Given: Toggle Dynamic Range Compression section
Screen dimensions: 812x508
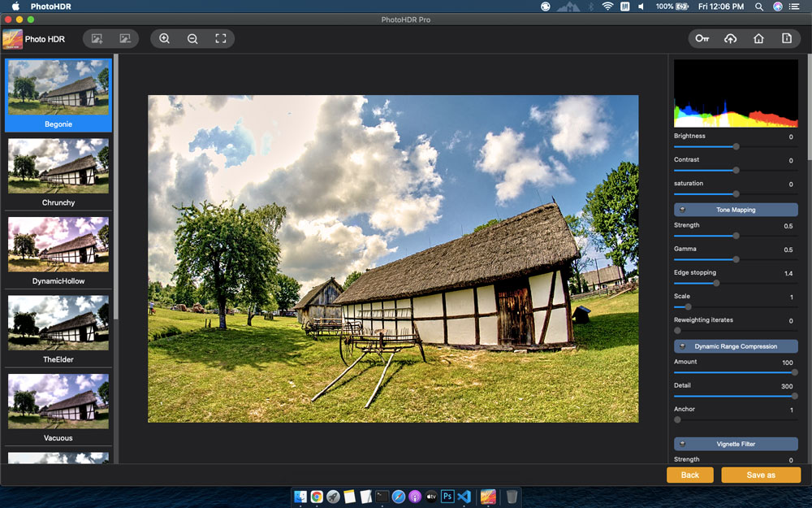Looking at the screenshot, I should click(x=736, y=345).
